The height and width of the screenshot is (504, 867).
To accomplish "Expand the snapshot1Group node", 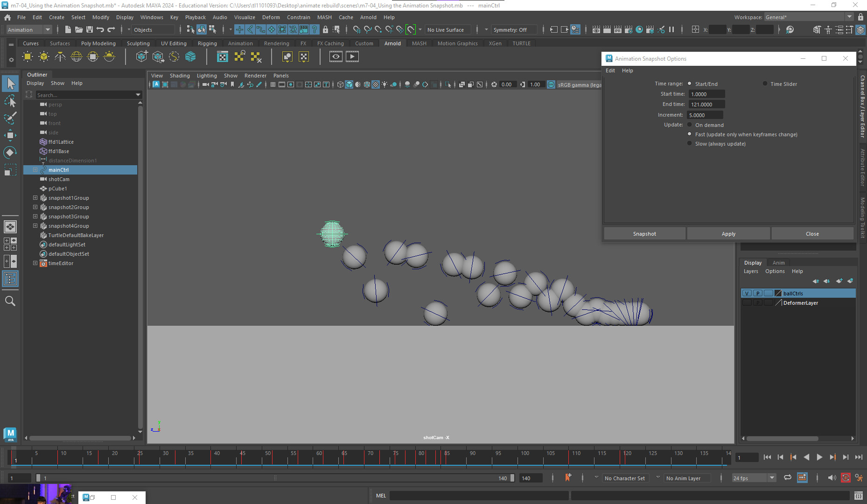I will tap(35, 198).
